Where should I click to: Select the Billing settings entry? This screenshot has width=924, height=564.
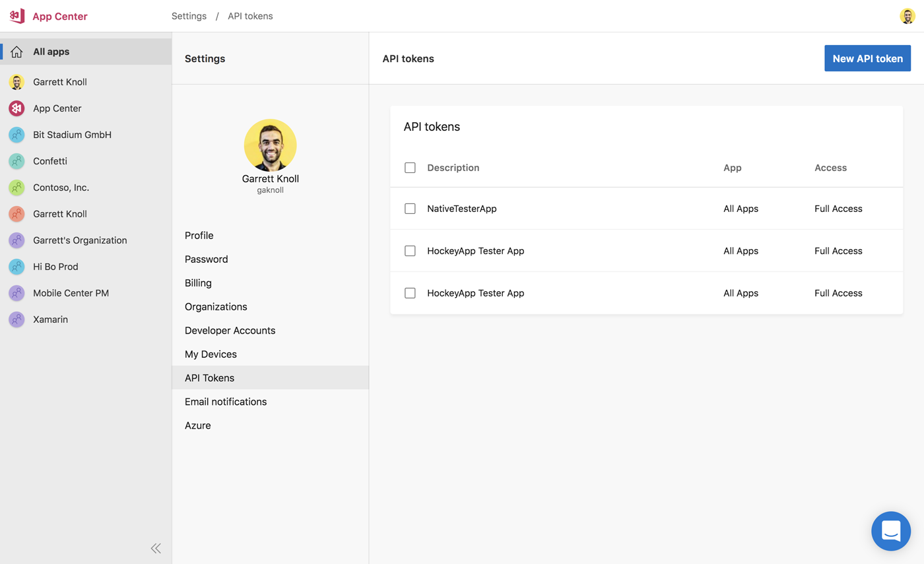tap(198, 283)
